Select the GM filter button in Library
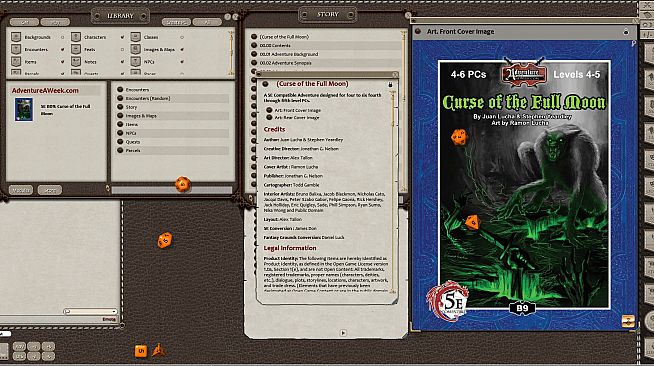 coord(24,22)
